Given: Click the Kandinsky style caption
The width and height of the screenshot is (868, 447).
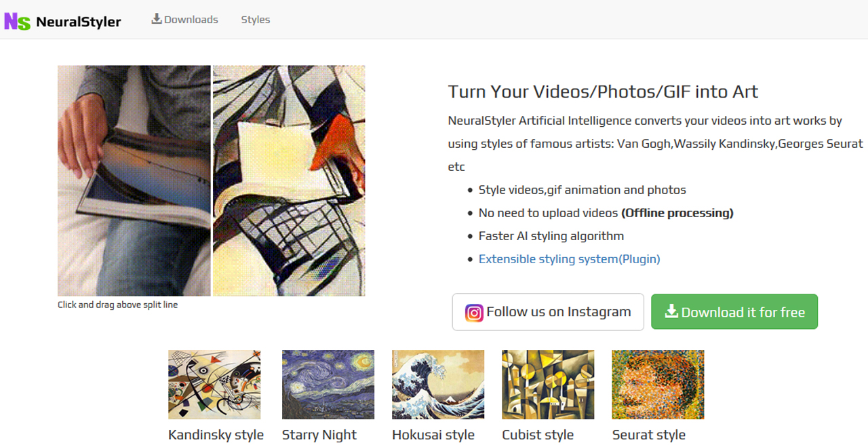Looking at the screenshot, I should click(216, 435).
